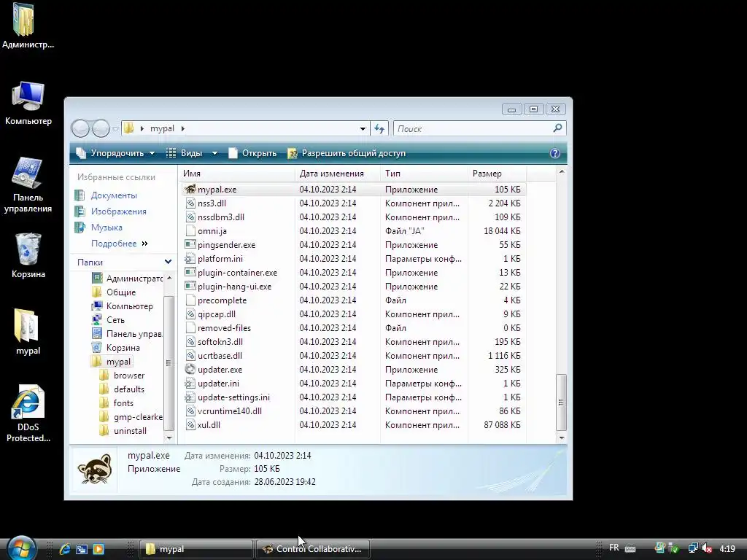Viewport: 747px width, 560px height.
Task: Sort by the Размер column header
Action: (x=497, y=174)
